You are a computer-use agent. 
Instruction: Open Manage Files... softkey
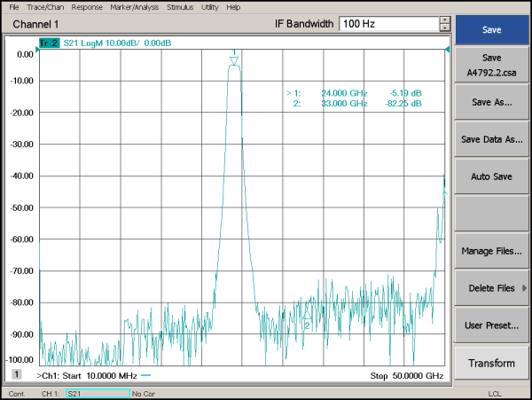[x=491, y=251]
